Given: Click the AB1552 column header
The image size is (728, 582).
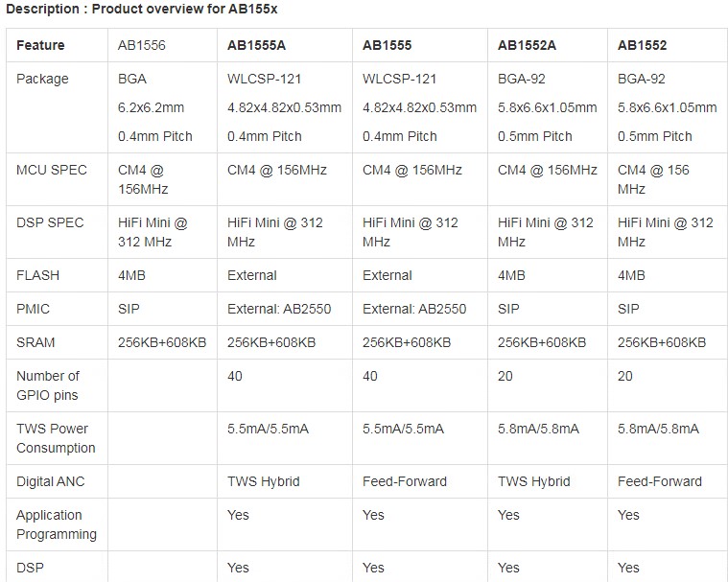Looking at the screenshot, I should [642, 45].
